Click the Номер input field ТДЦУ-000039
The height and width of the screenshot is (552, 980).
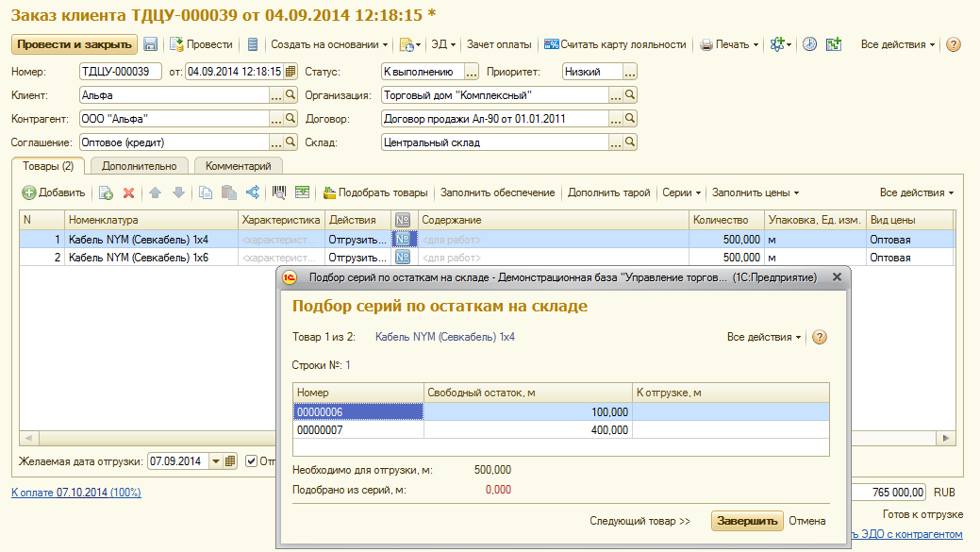click(x=121, y=72)
